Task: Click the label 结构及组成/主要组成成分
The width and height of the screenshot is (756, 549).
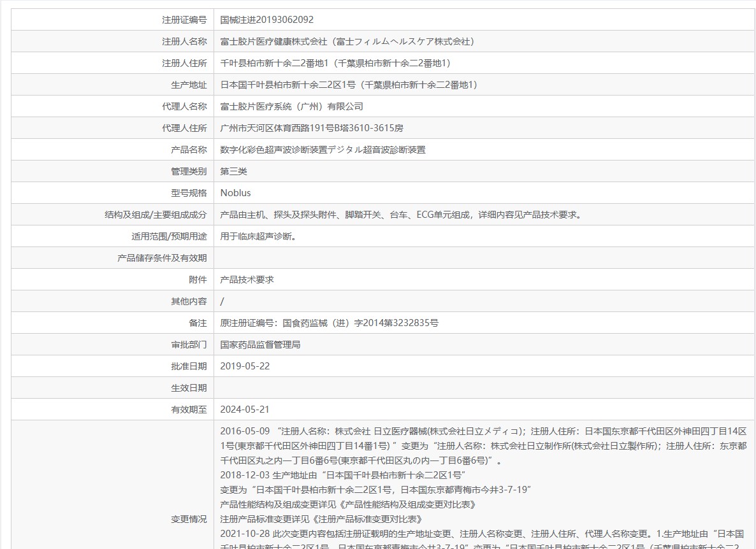Action: (156, 215)
